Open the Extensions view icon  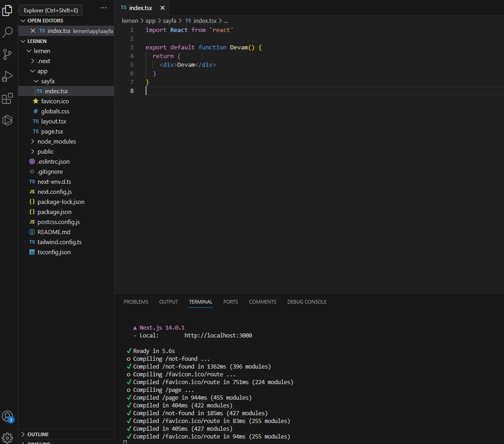point(7,98)
